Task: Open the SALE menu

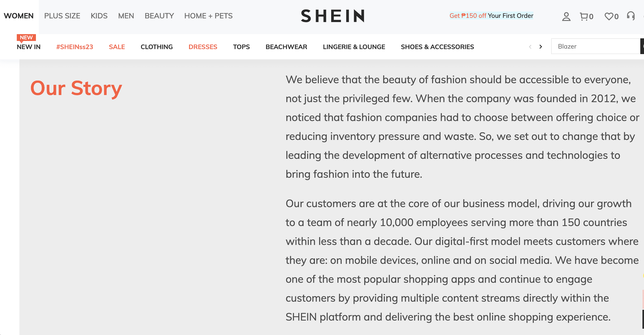Action: point(117,47)
